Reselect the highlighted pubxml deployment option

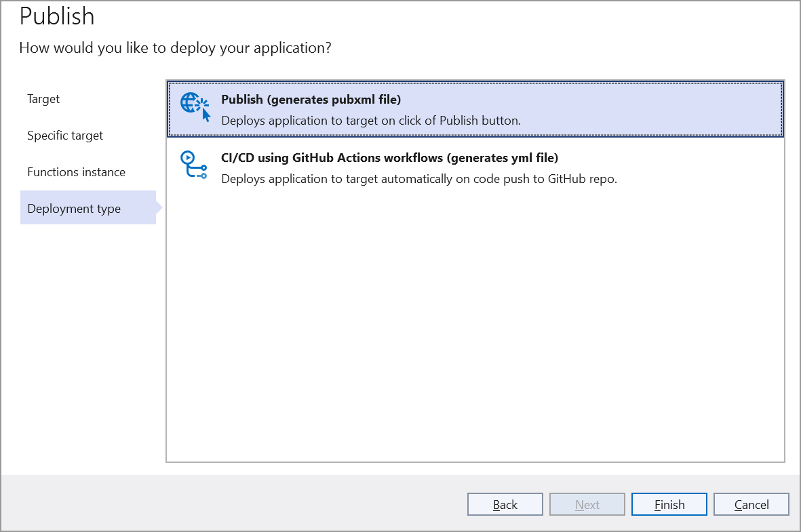pyautogui.click(x=475, y=108)
